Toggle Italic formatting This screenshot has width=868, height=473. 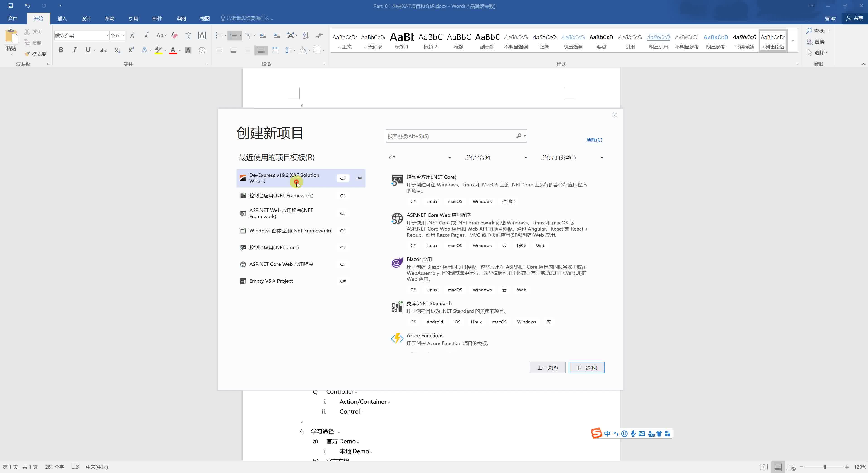[x=75, y=50]
